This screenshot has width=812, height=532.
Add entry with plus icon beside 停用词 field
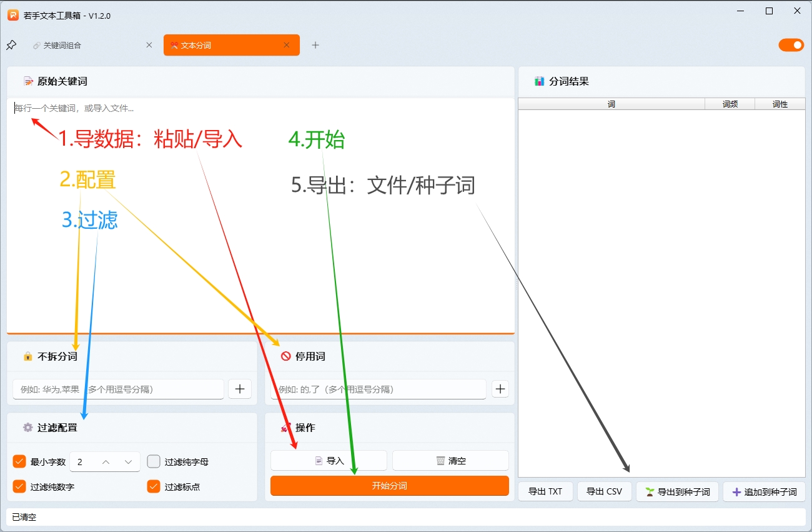pyautogui.click(x=500, y=389)
